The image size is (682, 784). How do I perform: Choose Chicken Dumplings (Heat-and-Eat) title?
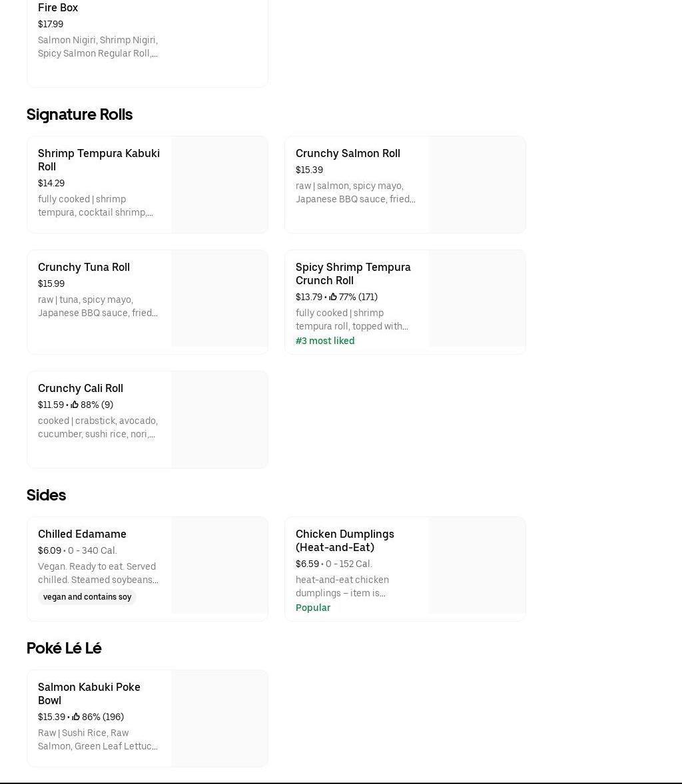click(x=344, y=540)
